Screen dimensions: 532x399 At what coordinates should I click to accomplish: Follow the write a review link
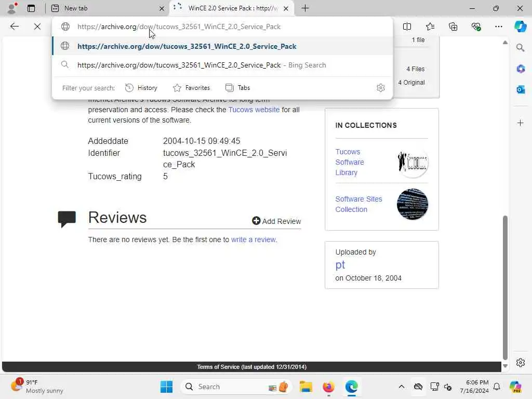point(254,240)
